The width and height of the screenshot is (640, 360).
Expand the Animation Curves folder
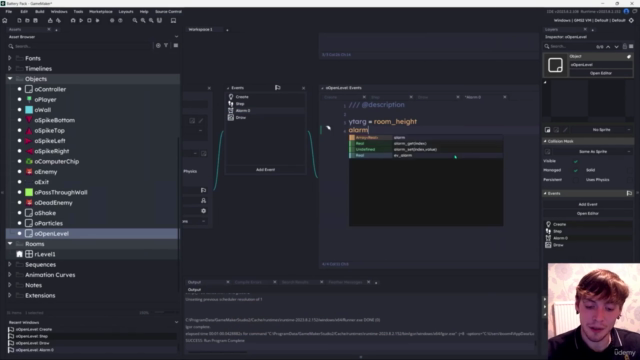tap(10, 275)
